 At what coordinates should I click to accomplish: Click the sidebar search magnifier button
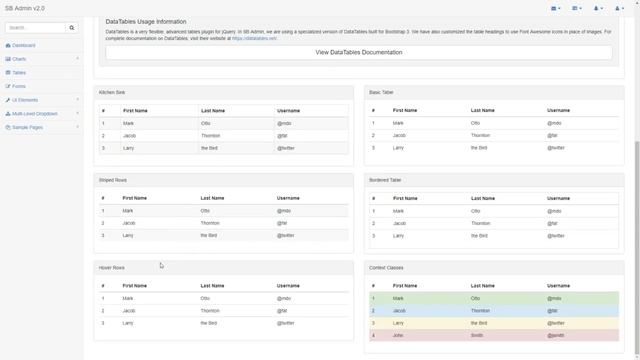tap(72, 28)
